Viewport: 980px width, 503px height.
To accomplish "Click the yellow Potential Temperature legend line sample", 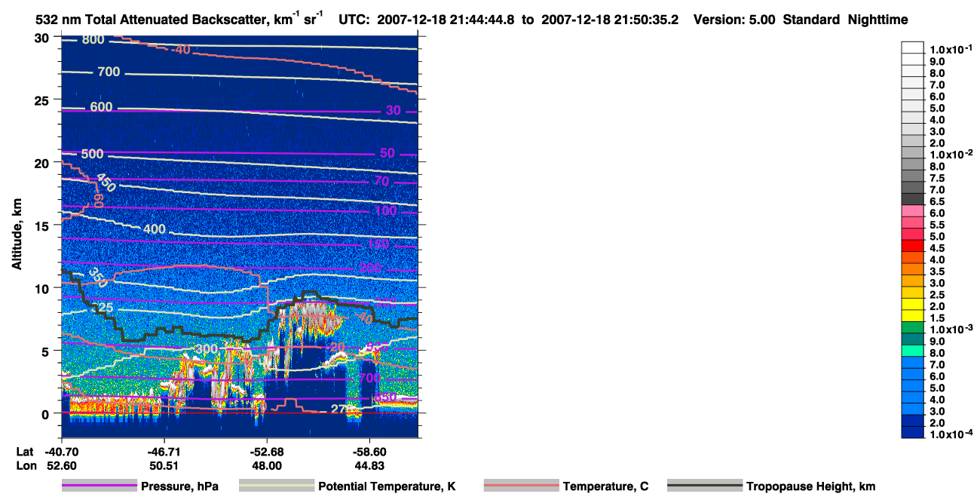I will (x=277, y=486).
